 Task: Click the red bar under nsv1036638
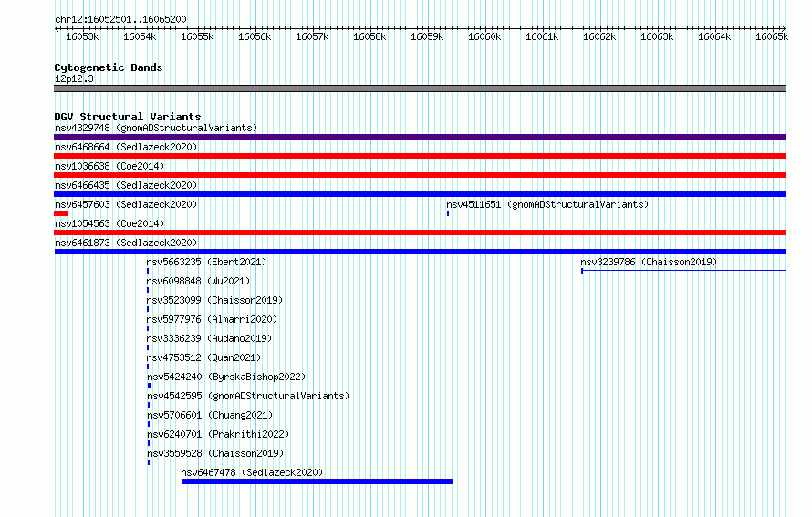point(420,175)
